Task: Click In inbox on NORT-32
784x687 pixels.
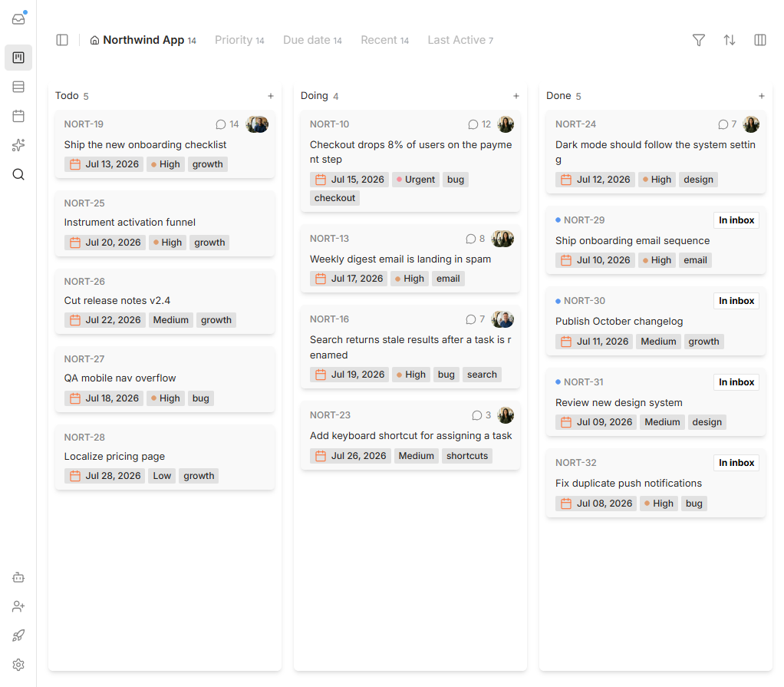Action: point(736,463)
